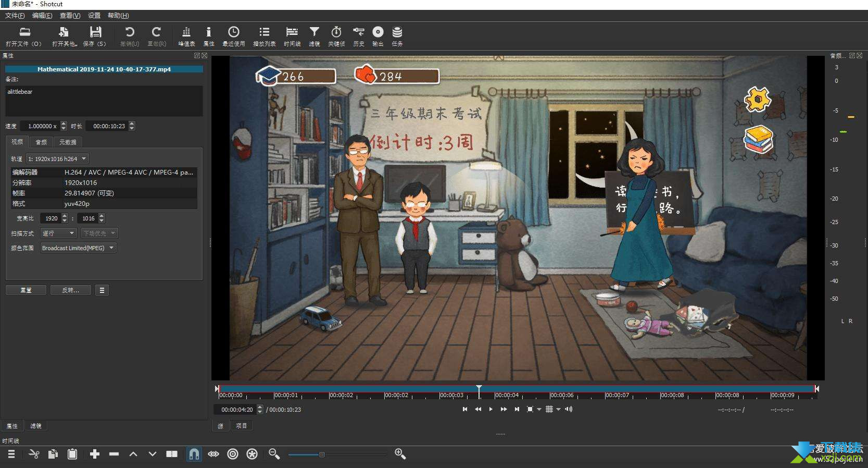Copy clip with timeline copy icon
Screen dimensions: 868x468
[x=53, y=454]
